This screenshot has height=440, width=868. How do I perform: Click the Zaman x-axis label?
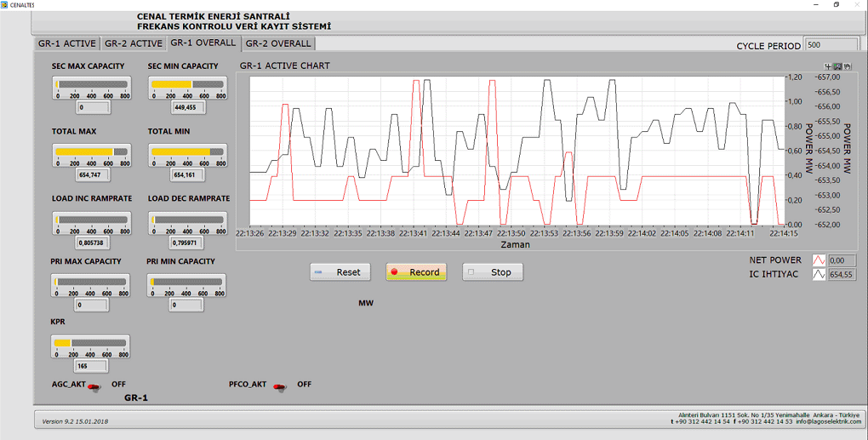[516, 244]
